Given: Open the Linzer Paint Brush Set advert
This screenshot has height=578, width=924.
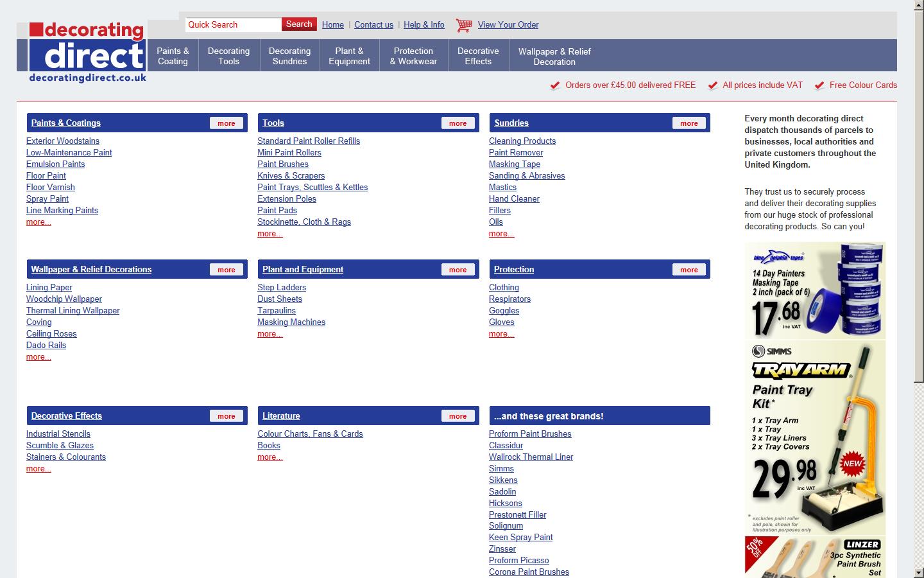Looking at the screenshot, I should 815,557.
